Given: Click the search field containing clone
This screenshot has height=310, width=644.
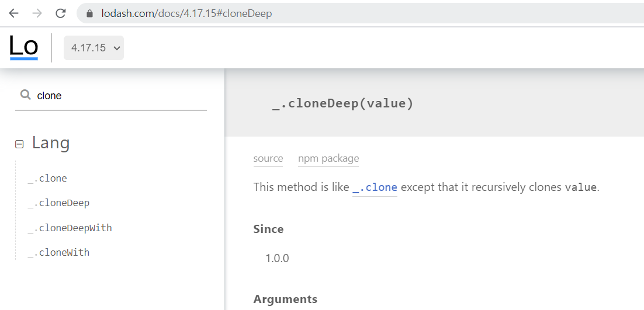Looking at the screenshot, I should click(x=111, y=96).
